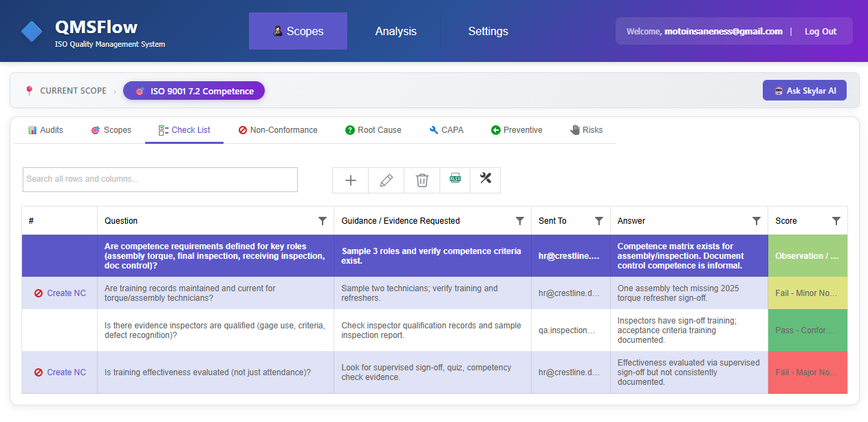868x422 pixels.
Task: Edit the selected row using the pencil icon
Action: click(x=386, y=180)
